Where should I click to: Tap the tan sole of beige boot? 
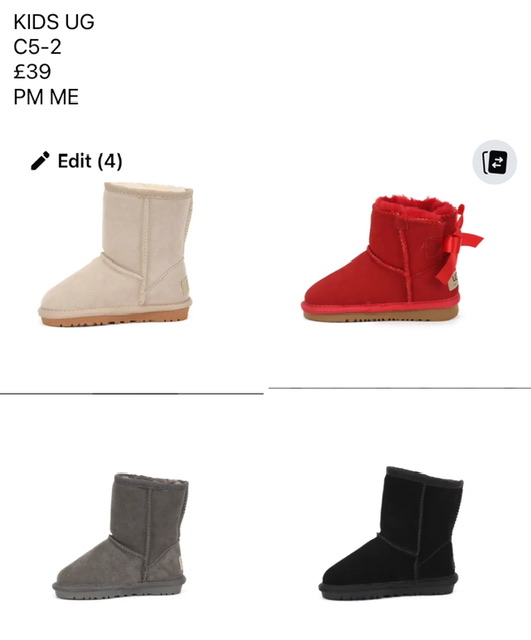(x=115, y=317)
